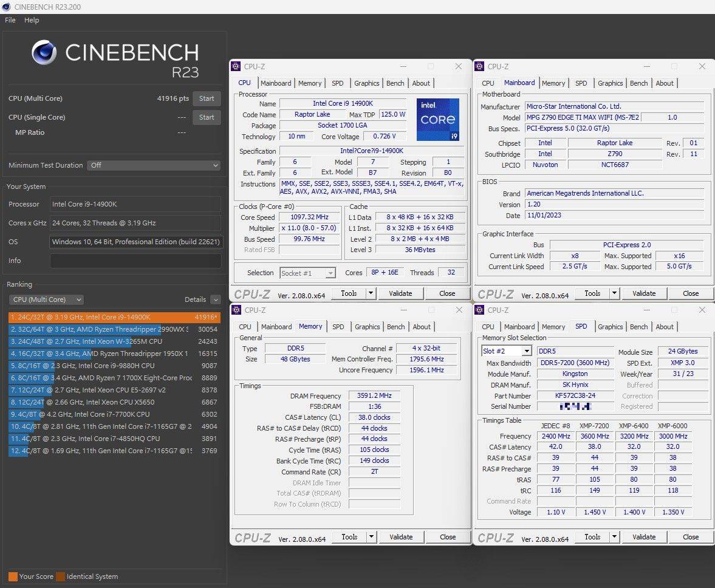Click the Cinebench app icon in title bar
Screen dimensions: 715x588
tap(6, 7)
